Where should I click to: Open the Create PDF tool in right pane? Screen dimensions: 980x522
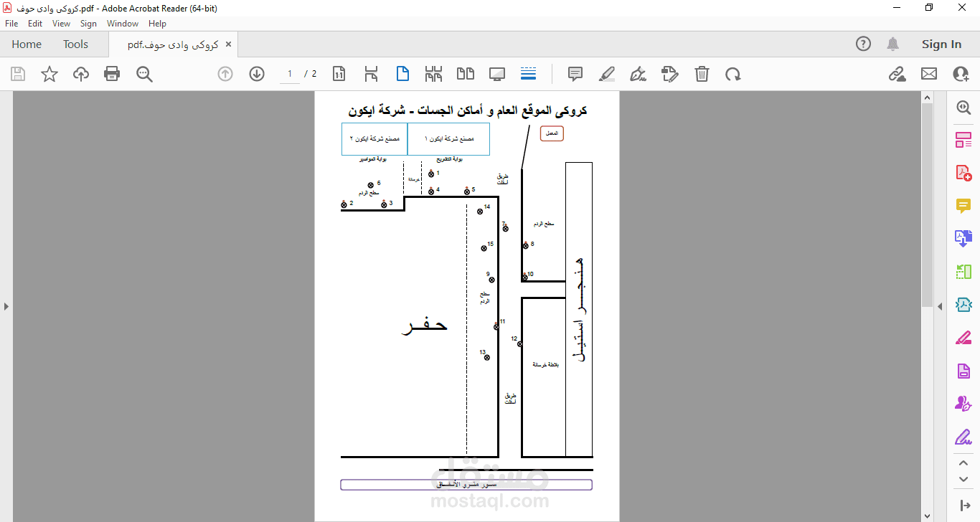coord(963,173)
